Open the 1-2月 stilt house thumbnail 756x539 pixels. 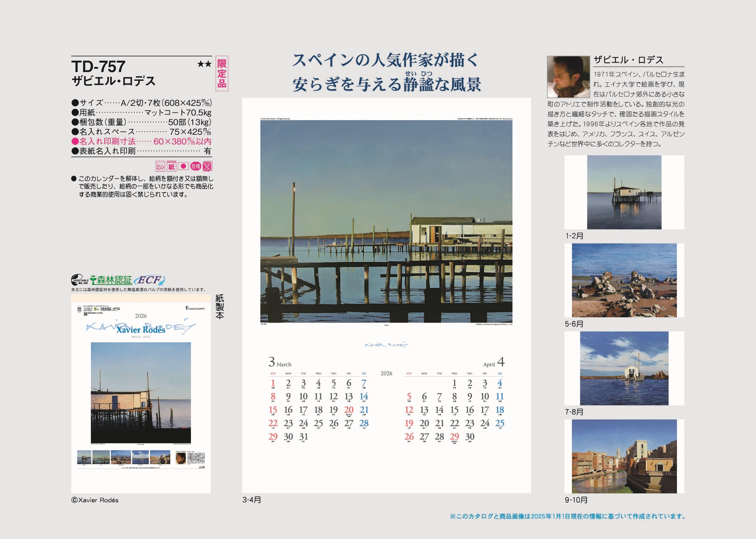[x=624, y=192]
